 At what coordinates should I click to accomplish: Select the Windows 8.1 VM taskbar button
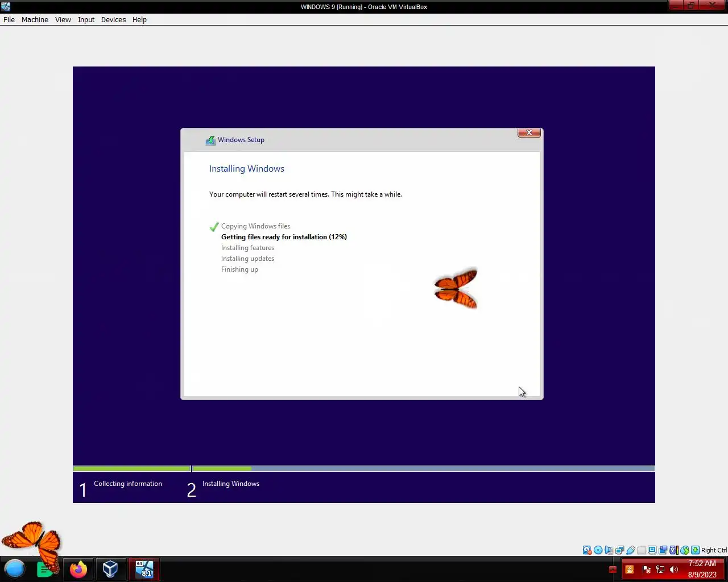click(x=144, y=569)
